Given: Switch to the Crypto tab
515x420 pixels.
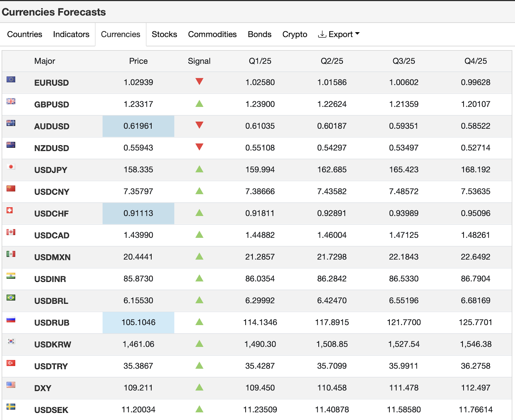Looking at the screenshot, I should pyautogui.click(x=295, y=34).
